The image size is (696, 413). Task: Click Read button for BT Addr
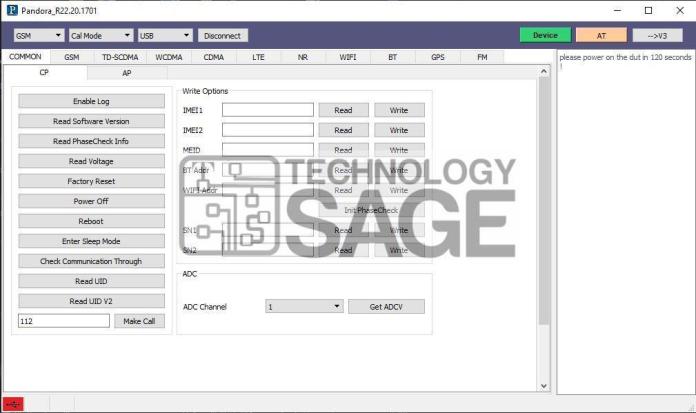[344, 170]
